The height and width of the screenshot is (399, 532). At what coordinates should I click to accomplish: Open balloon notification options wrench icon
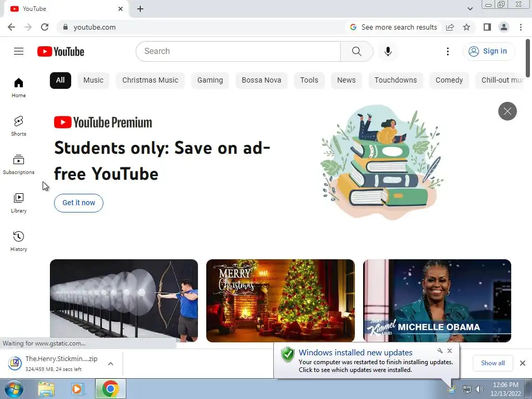coord(440,351)
